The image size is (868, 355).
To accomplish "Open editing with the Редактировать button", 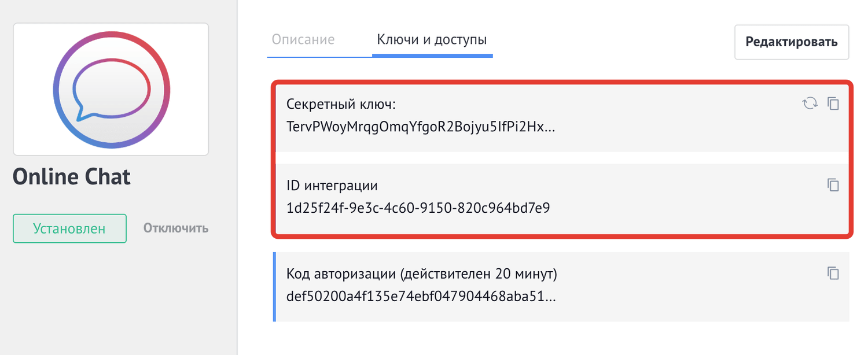I will click(x=792, y=42).
